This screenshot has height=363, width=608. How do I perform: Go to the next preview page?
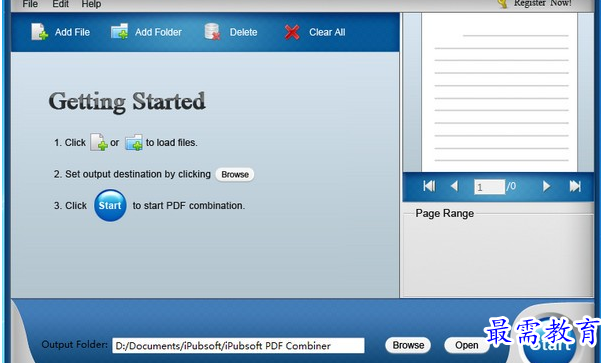pyautogui.click(x=546, y=187)
